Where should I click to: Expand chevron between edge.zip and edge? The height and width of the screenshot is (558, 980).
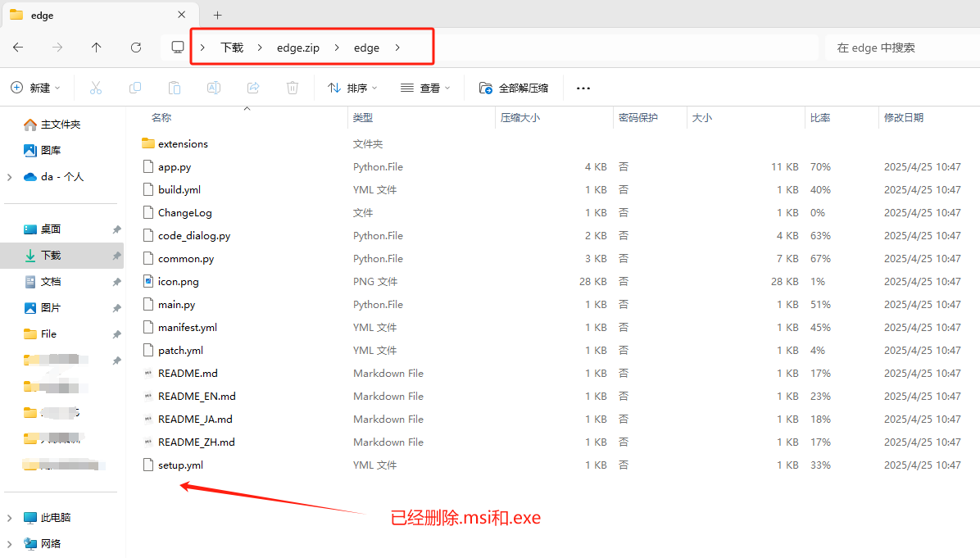[337, 48]
